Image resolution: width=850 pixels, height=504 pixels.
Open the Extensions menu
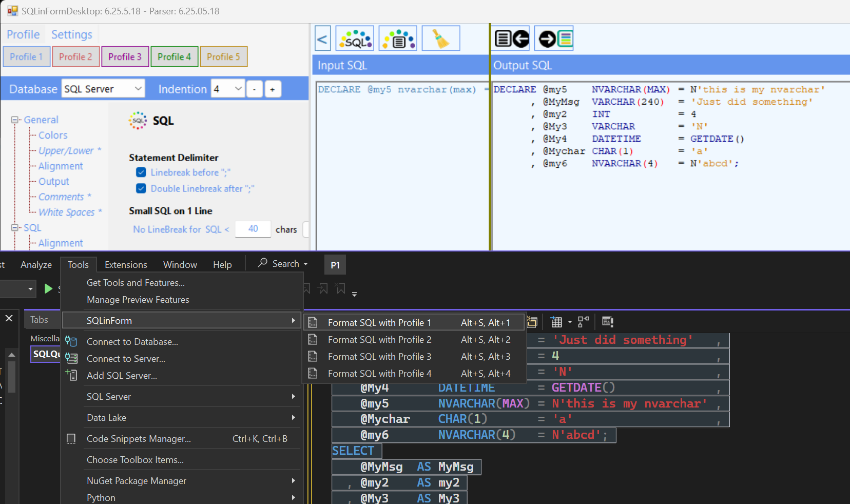click(x=126, y=264)
